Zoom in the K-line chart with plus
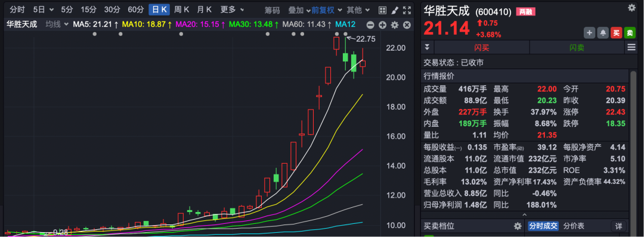Image resolution: width=644 pixels, height=237 pixels. click(x=382, y=25)
